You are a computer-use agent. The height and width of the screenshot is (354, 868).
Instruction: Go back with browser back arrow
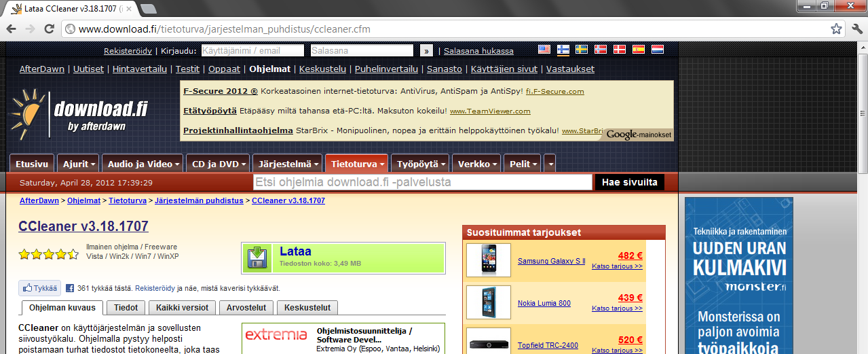click(11, 29)
